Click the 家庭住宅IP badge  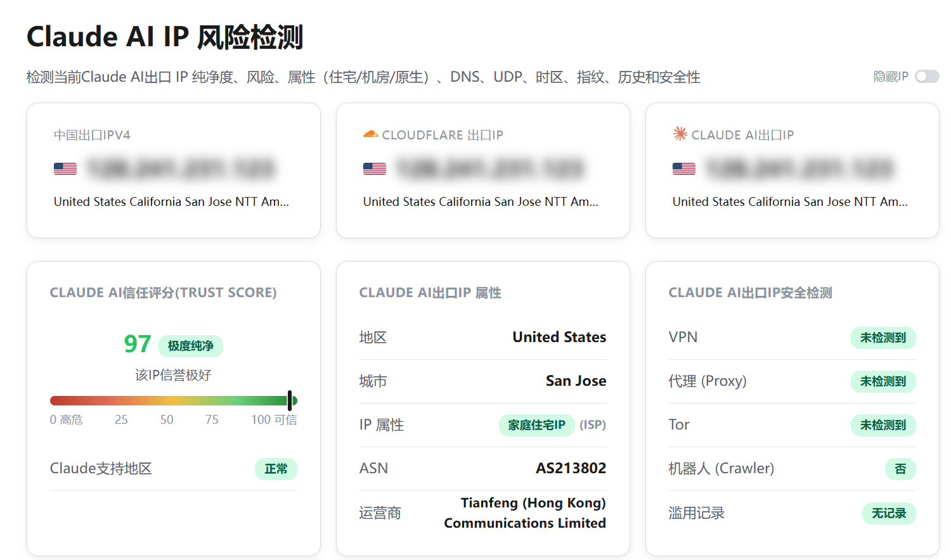[536, 425]
